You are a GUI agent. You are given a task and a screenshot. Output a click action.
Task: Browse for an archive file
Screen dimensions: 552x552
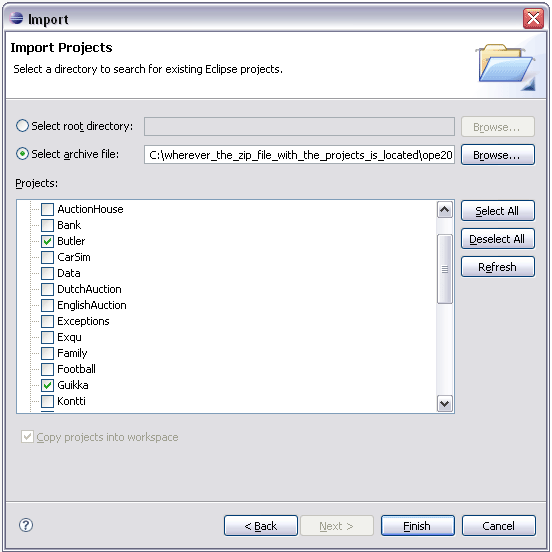(498, 155)
